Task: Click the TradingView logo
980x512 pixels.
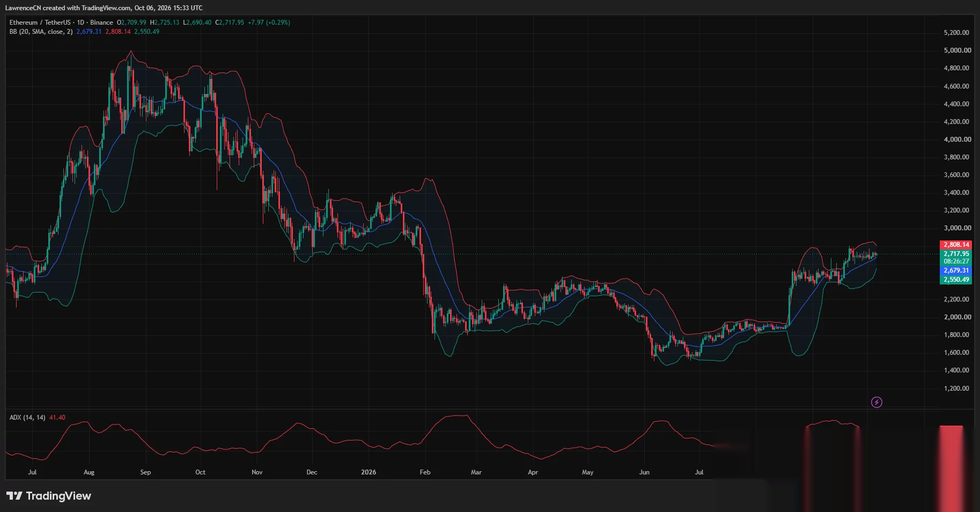Action: [x=49, y=496]
